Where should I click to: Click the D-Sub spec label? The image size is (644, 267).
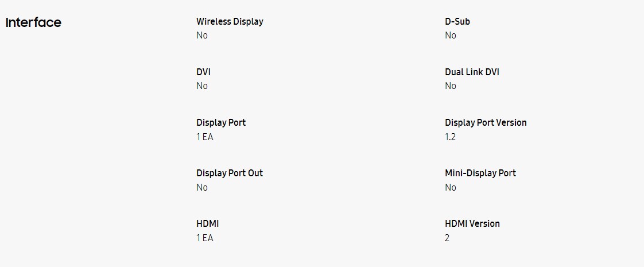(457, 21)
